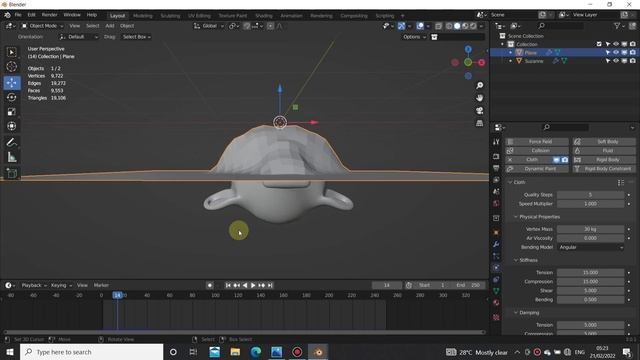Toggle Suzanne selectable arrow in outliner
The width and height of the screenshot is (640, 360).
(608, 61)
